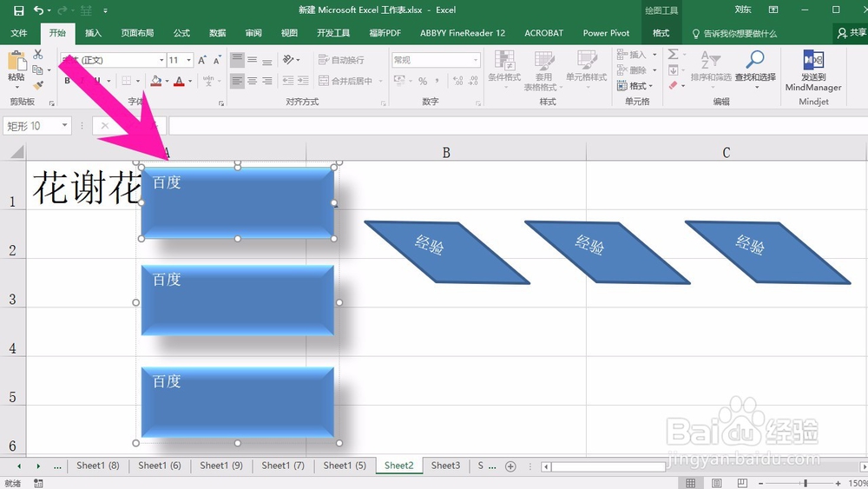Image resolution: width=868 pixels, height=489 pixels.
Task: Open the Sheet3 worksheet tab
Action: pos(445,466)
